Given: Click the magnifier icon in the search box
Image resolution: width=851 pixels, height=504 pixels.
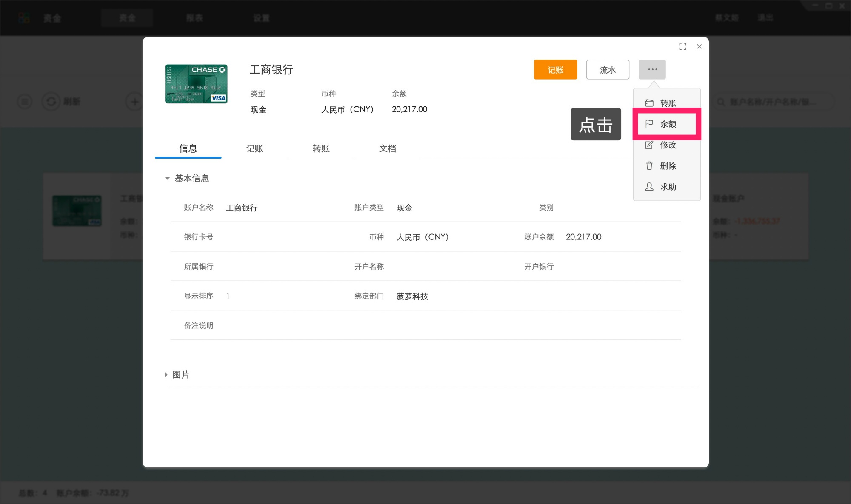Looking at the screenshot, I should [x=721, y=102].
